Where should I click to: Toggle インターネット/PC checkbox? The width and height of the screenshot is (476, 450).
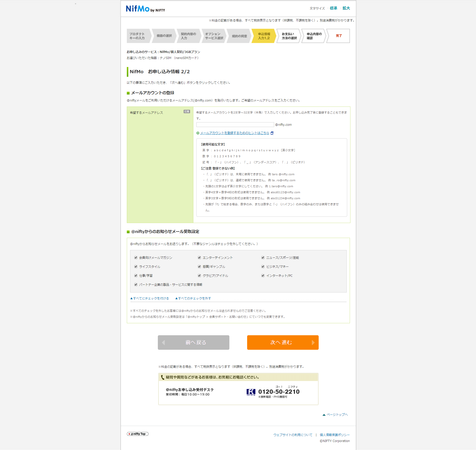point(263,275)
